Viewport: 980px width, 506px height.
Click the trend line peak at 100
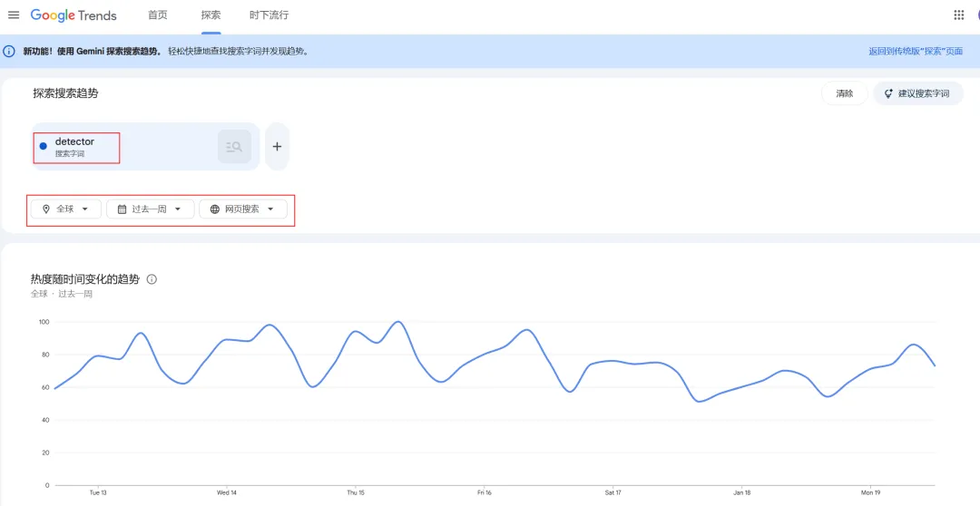[x=397, y=322]
